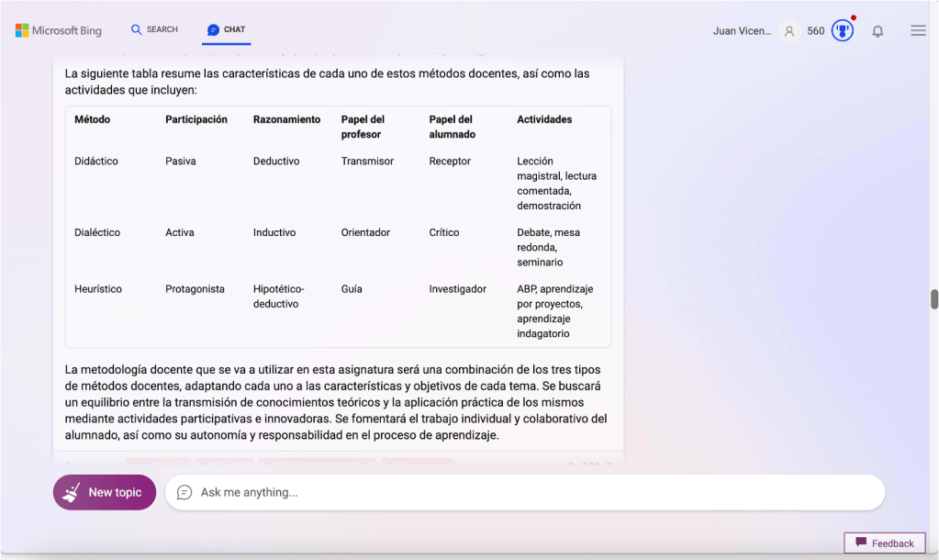939x560 pixels.
Task: Click the speech bubble icon in chat box
Action: tap(184, 493)
